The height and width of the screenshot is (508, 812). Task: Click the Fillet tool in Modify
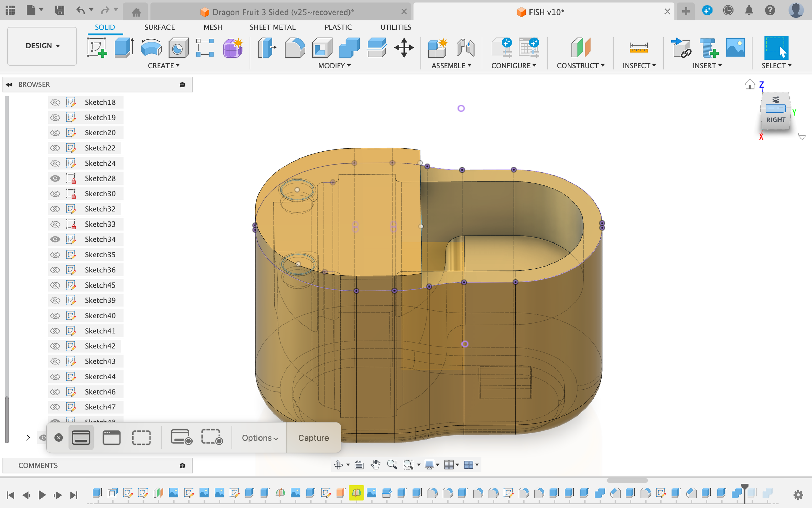pos(294,47)
